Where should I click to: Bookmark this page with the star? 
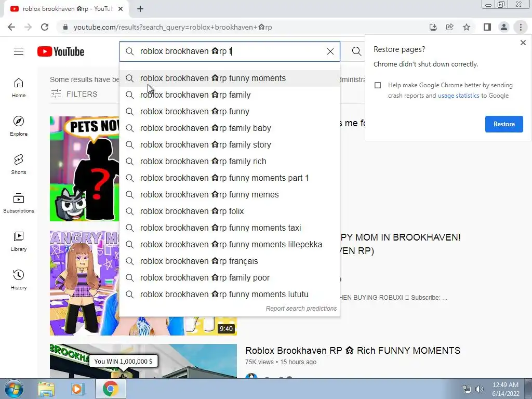tap(467, 27)
